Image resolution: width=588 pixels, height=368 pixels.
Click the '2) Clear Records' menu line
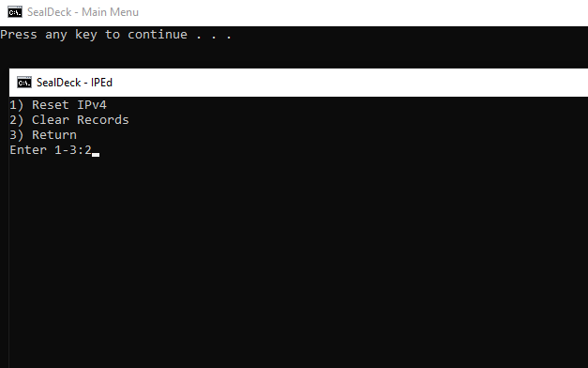coord(69,120)
